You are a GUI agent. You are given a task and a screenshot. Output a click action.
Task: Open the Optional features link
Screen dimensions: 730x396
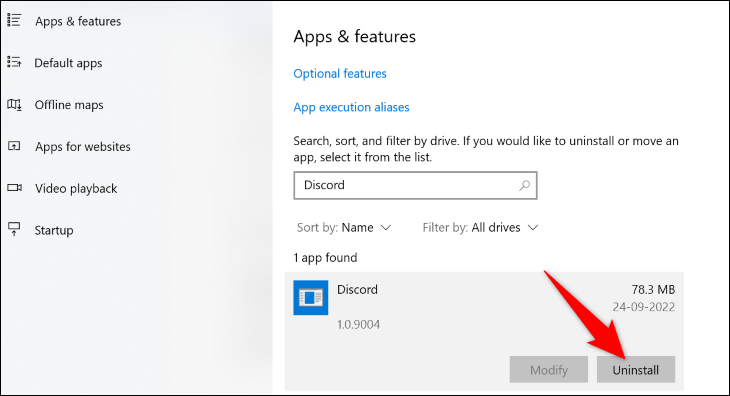click(x=340, y=74)
